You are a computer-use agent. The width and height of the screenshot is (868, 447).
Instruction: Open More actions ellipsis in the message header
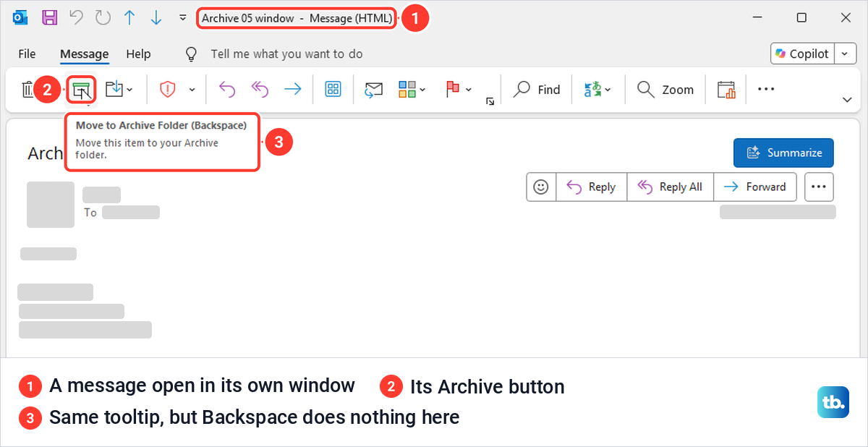(x=819, y=187)
